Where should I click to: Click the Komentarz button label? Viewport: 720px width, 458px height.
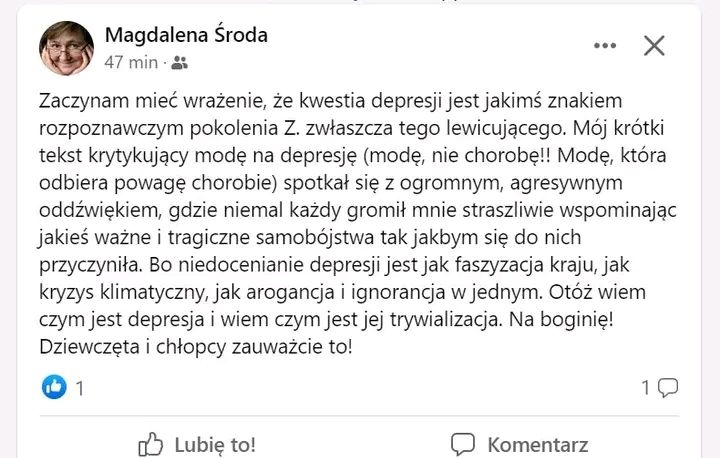(538, 445)
